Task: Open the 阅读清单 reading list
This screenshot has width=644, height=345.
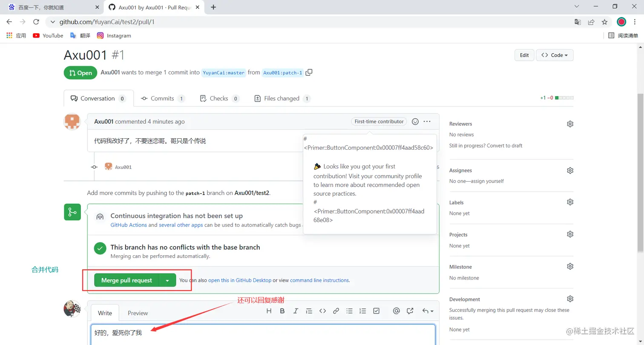Action: [623, 36]
